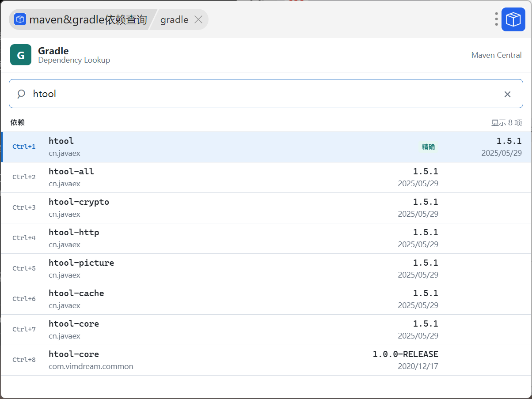Click the 依赖 section header
This screenshot has height=399, width=532.
18,122
